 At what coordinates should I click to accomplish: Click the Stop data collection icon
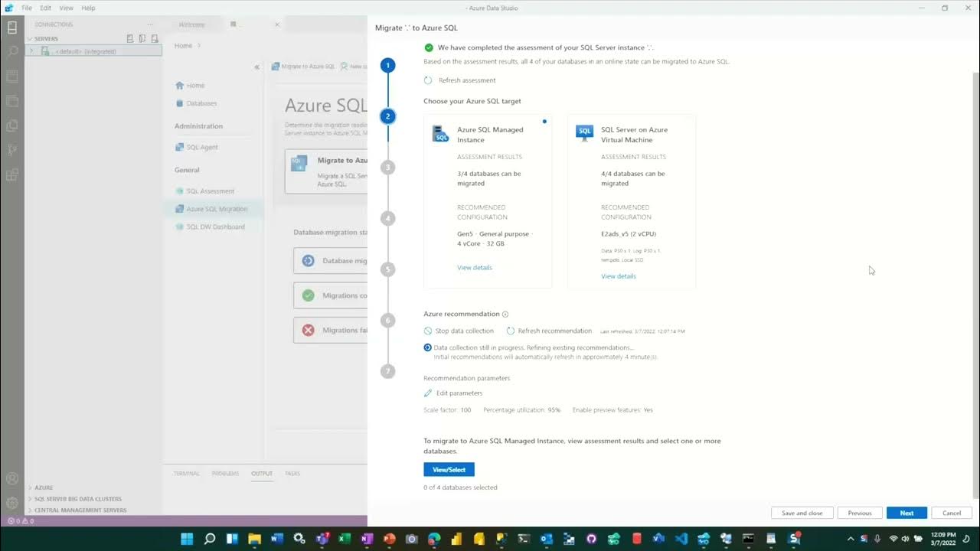click(x=428, y=331)
